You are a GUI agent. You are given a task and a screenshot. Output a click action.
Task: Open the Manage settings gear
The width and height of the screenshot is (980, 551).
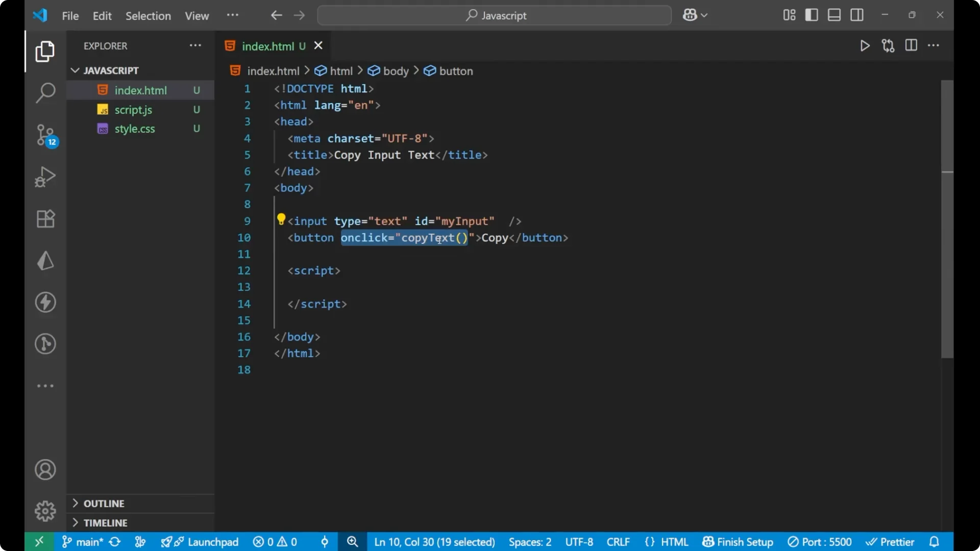click(x=45, y=511)
